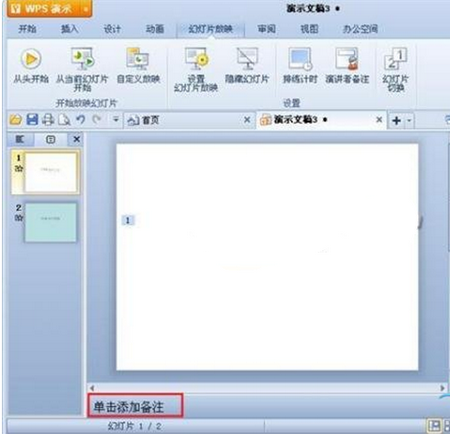Expand quick access toolbar dropdown arrow
This screenshot has width=450, height=434.
click(116, 119)
